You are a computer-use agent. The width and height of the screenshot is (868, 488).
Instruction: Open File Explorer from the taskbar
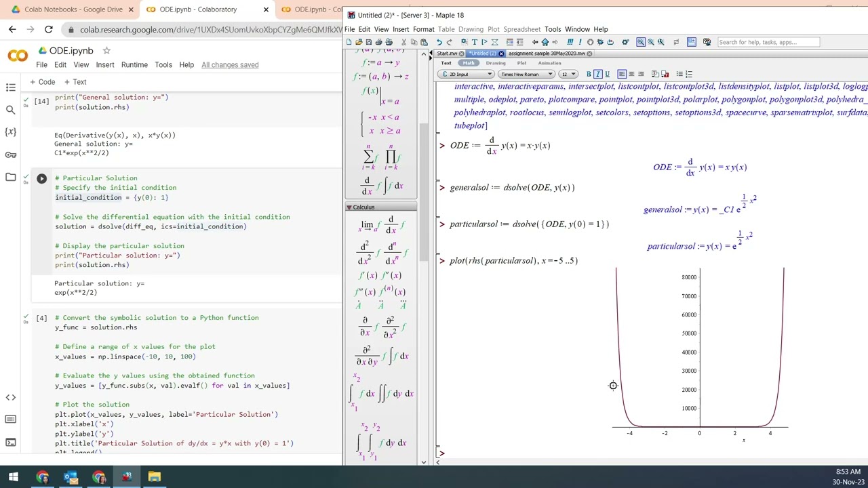155,477
